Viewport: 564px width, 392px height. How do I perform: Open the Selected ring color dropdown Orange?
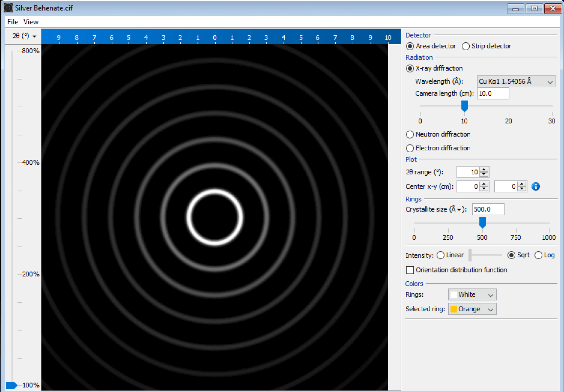(x=472, y=309)
